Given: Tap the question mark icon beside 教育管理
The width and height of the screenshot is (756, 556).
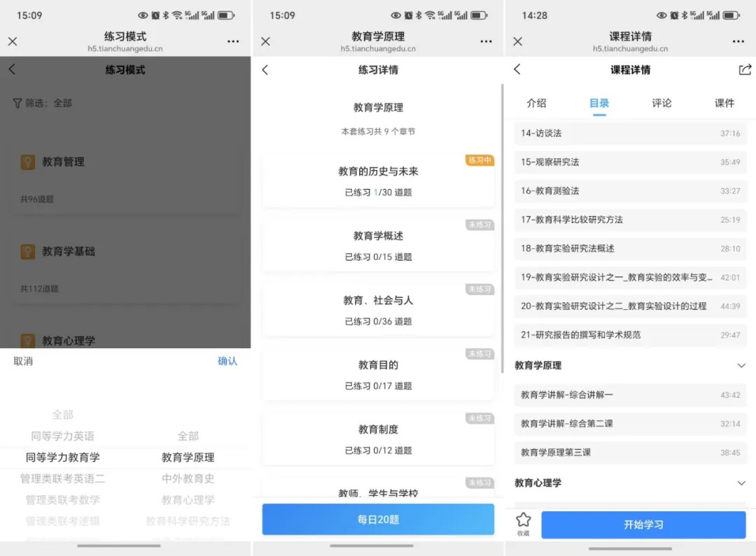Looking at the screenshot, I should click(x=27, y=162).
